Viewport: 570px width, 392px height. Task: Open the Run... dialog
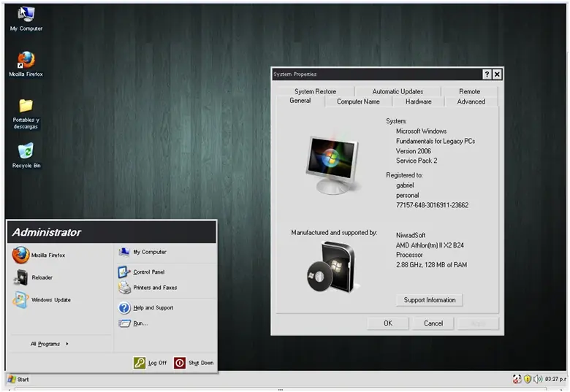133,323
